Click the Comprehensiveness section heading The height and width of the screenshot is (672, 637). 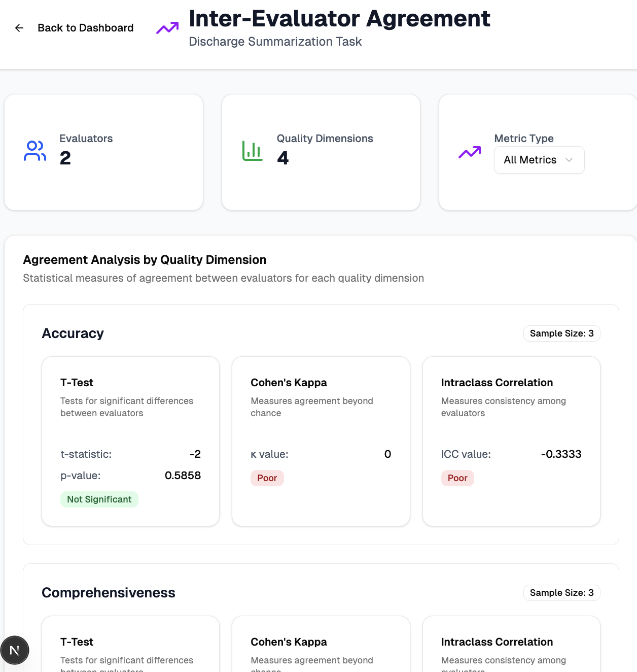click(109, 593)
